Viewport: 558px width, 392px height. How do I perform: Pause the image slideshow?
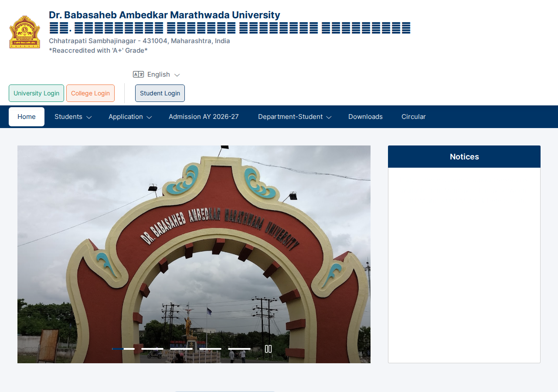click(269, 349)
